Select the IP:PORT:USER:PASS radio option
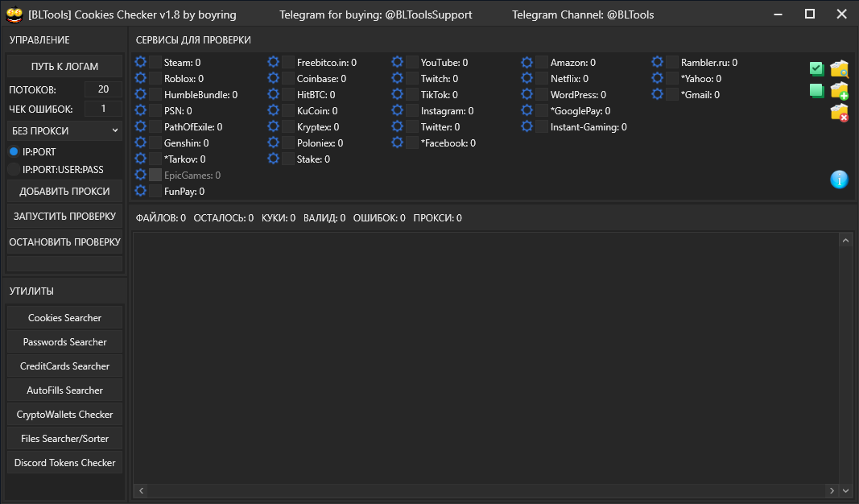 [x=14, y=169]
